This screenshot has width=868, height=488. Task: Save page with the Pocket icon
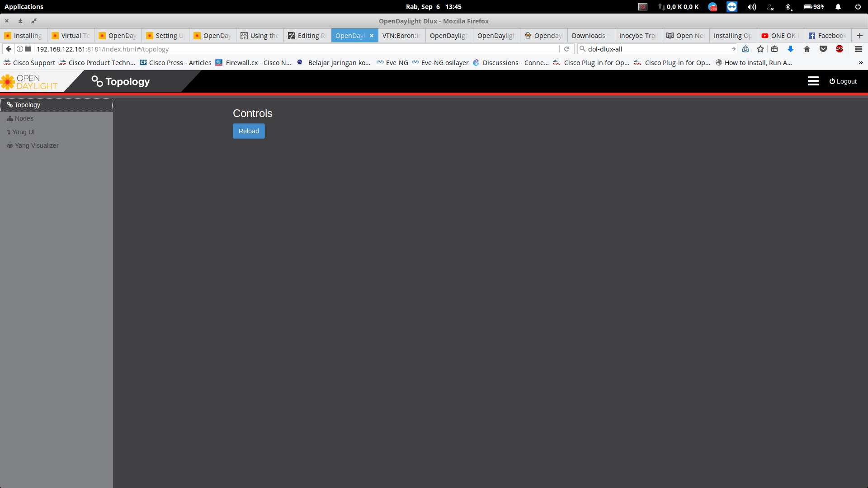click(x=823, y=49)
